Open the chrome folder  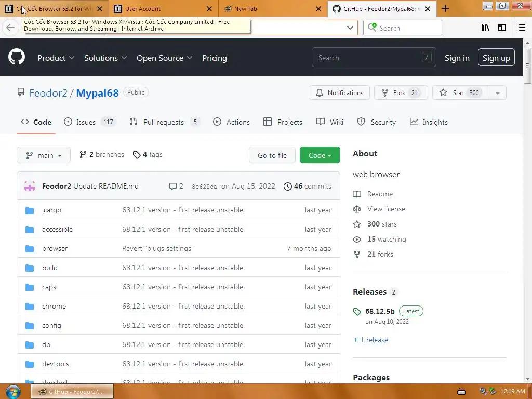click(54, 307)
